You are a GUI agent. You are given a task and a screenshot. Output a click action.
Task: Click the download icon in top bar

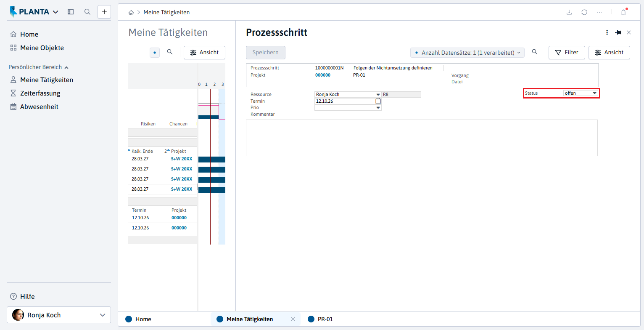569,12
